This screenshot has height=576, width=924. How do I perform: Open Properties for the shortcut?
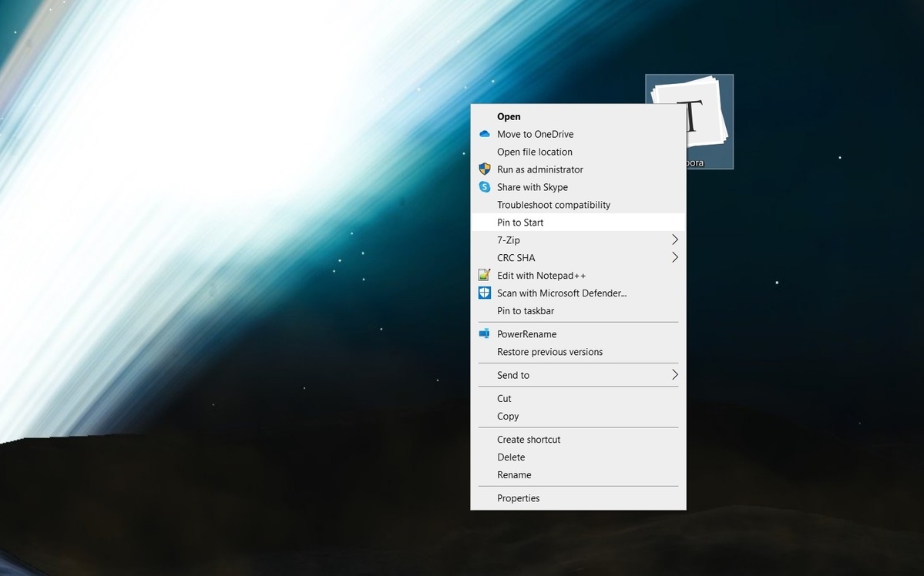coord(518,498)
